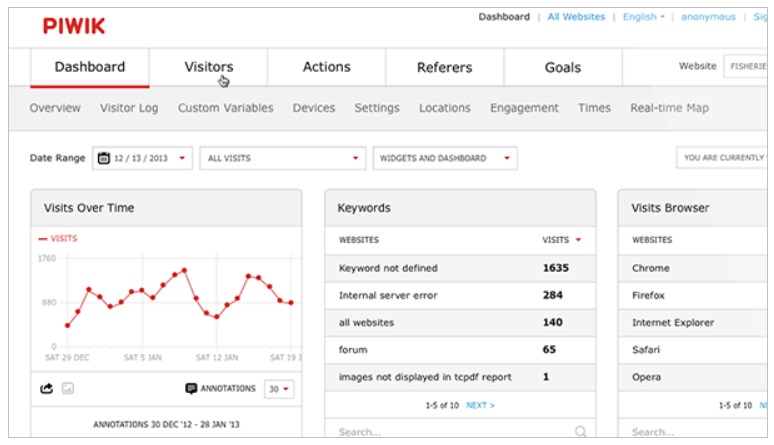Open the 30 period dropdown under the chart
This screenshot has height=445, width=774.
click(x=279, y=389)
